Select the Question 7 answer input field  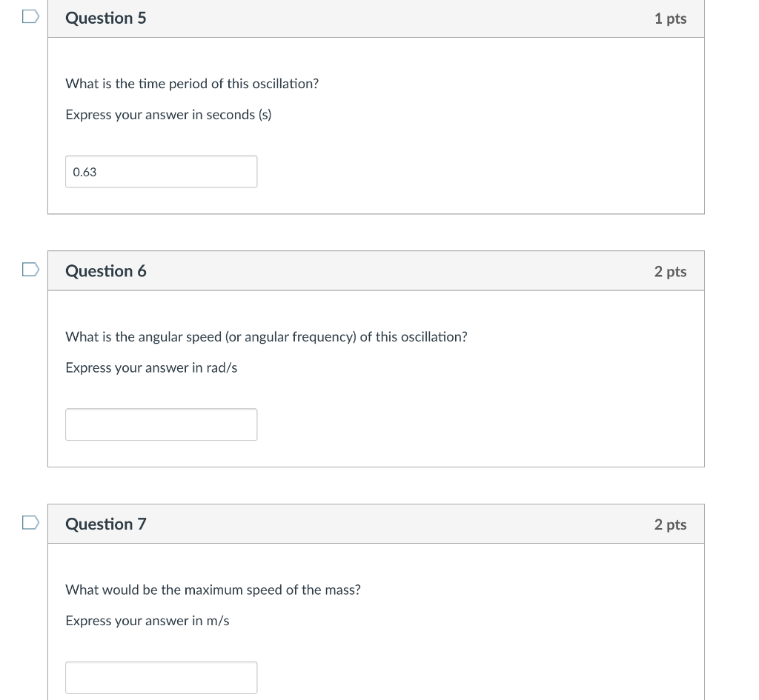click(x=161, y=677)
